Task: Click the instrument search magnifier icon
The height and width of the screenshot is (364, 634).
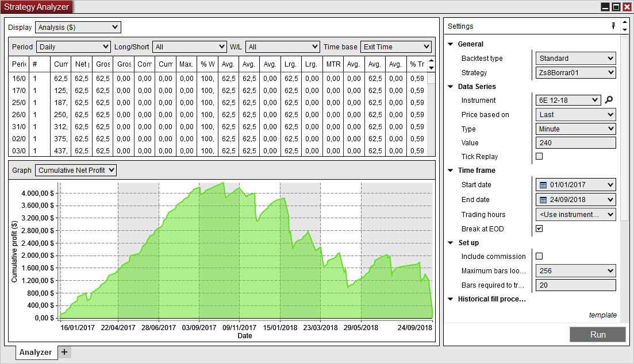Action: click(x=609, y=100)
